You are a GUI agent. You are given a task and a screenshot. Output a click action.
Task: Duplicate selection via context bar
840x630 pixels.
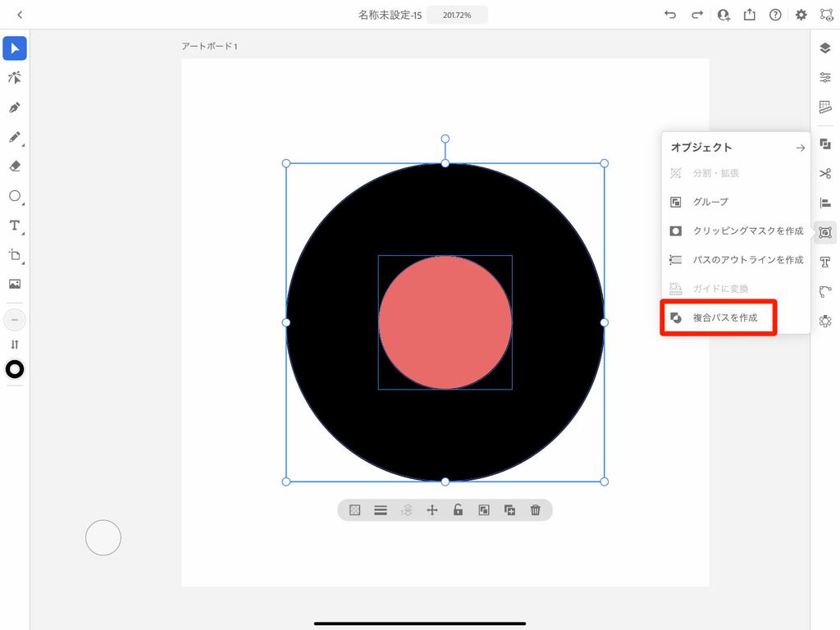(x=509, y=510)
